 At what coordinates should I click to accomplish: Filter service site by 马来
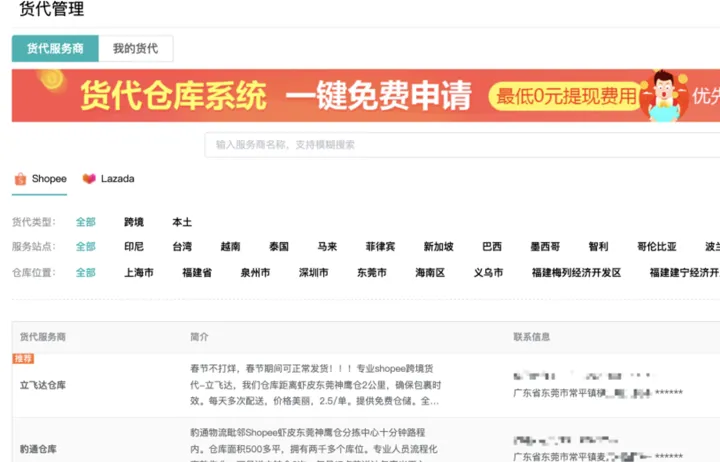click(x=327, y=247)
